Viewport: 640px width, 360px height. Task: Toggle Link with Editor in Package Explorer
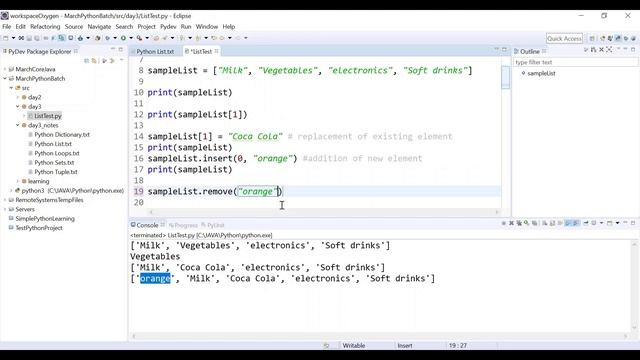click(x=94, y=61)
